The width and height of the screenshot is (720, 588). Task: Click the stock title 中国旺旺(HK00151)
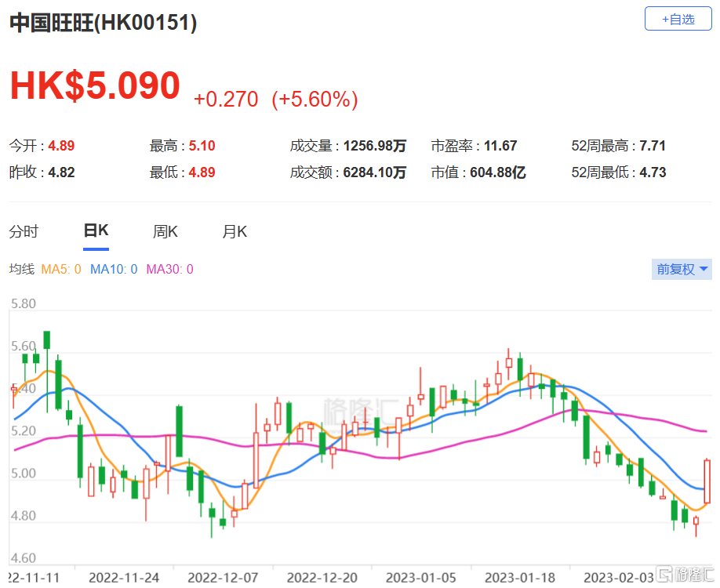pyautogui.click(x=104, y=23)
